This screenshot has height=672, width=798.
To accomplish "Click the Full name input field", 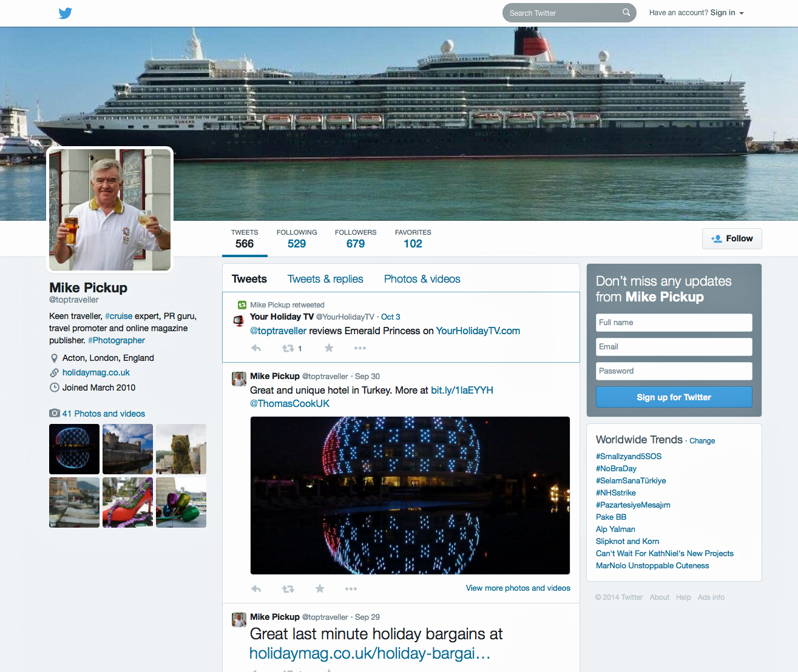I will click(x=674, y=323).
